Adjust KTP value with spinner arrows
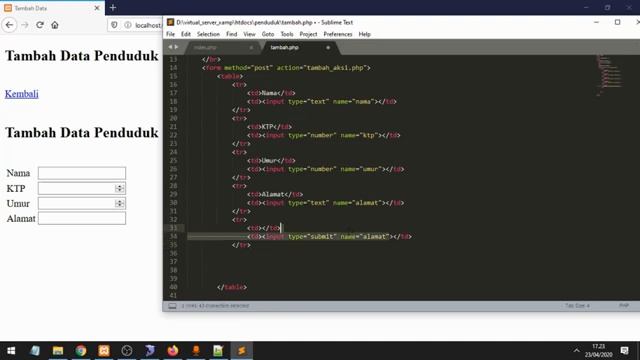This screenshot has height=360, width=640. point(119,188)
